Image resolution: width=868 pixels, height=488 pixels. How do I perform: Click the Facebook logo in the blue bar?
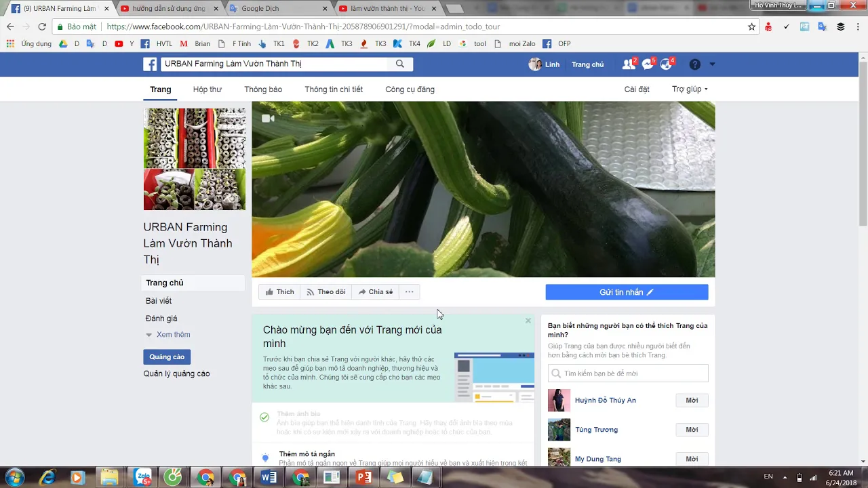[x=150, y=64]
